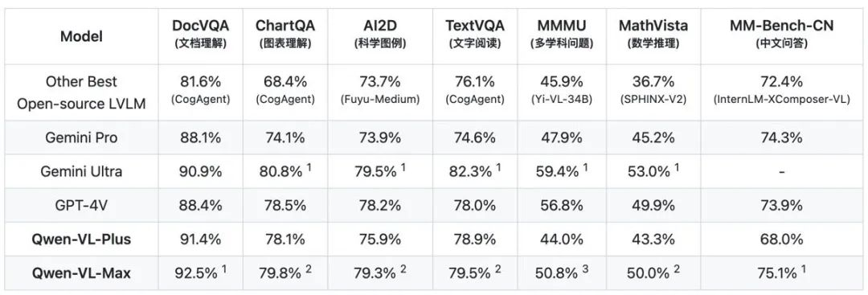Click the MMMU column header
The image size is (868, 295).
click(x=561, y=34)
